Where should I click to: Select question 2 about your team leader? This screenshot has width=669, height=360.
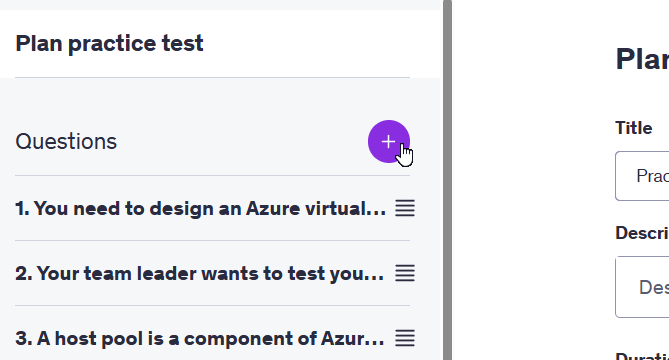[200, 273]
